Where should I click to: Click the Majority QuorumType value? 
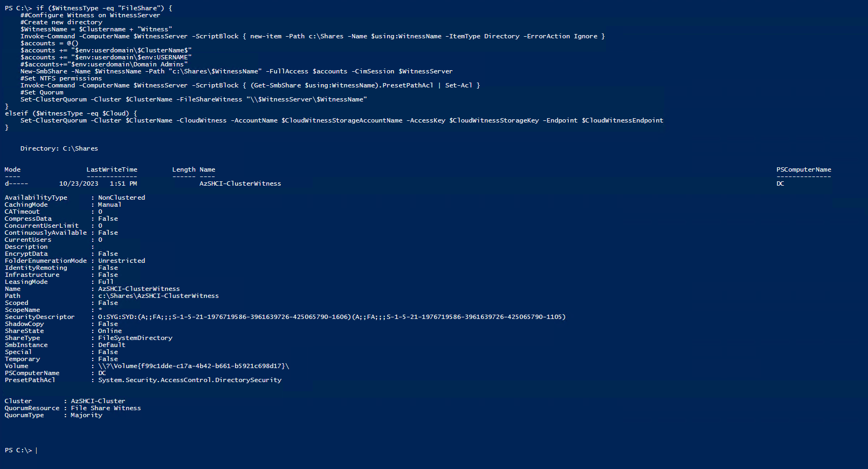tap(86, 415)
